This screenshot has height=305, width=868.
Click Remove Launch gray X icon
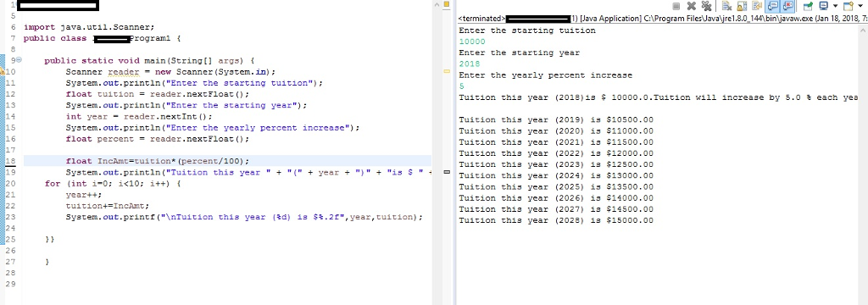tap(692, 6)
